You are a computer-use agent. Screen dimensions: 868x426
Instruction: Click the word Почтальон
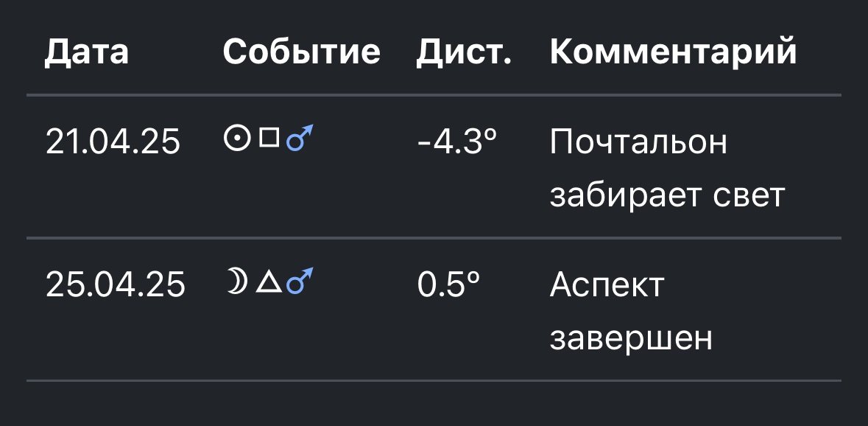[638, 142]
